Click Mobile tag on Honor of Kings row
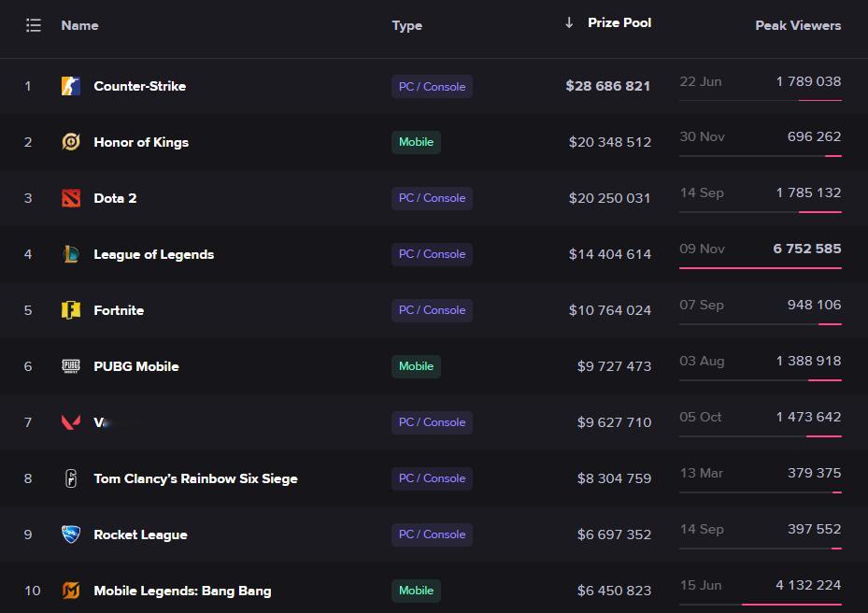This screenshot has height=613, width=868. click(x=416, y=142)
